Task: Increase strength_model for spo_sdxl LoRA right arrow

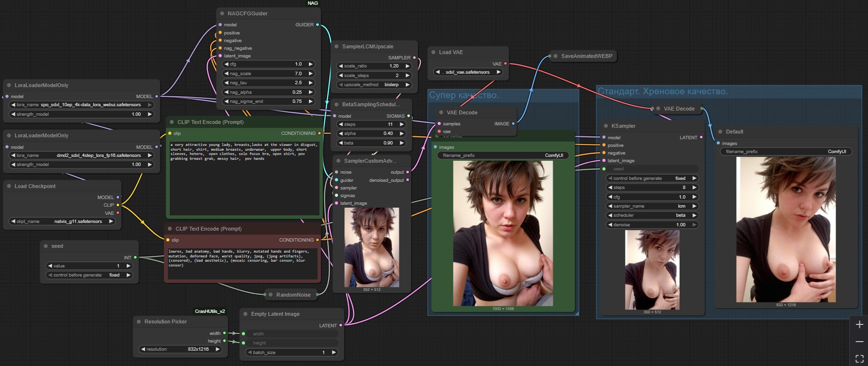Action: point(150,114)
